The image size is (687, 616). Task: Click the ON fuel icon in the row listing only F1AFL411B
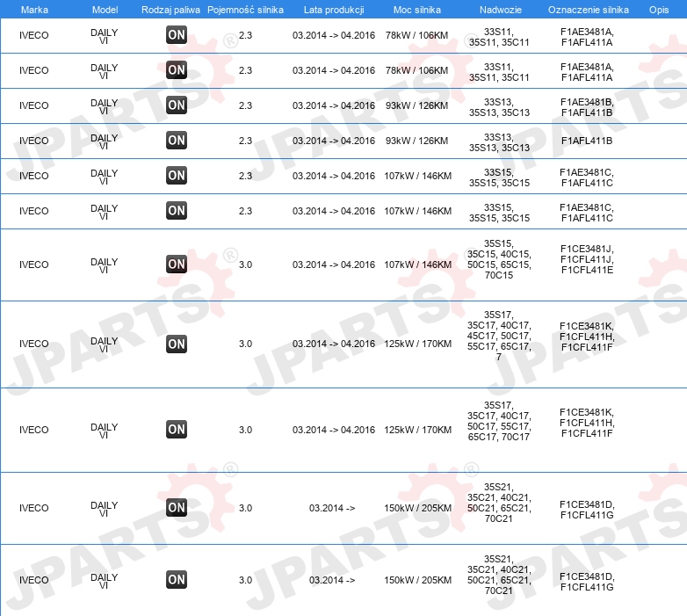[176, 141]
